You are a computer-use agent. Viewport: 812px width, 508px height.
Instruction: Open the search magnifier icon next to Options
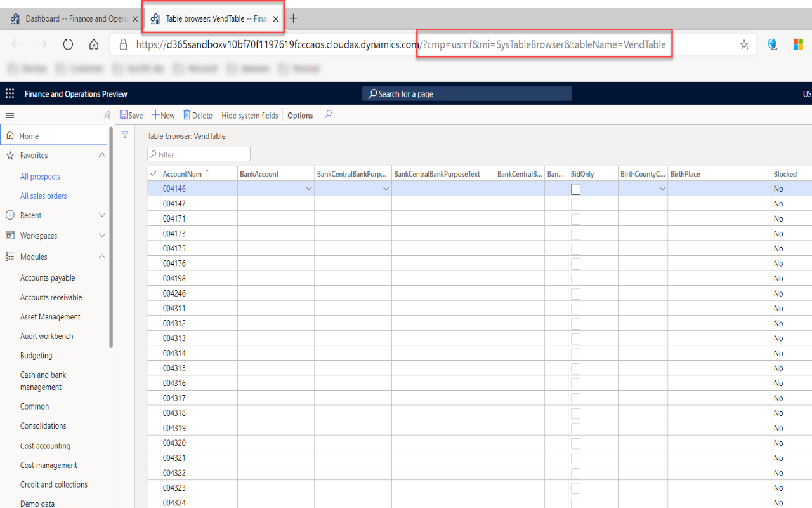(328, 116)
